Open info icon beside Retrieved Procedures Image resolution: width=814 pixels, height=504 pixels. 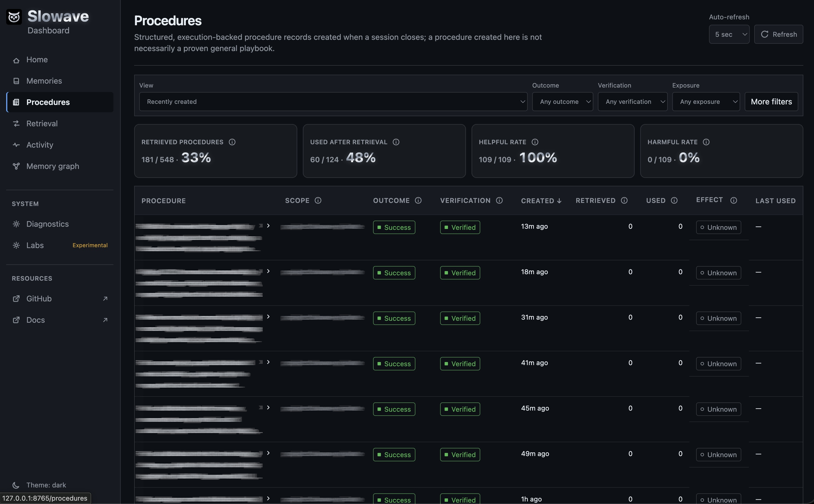pos(232,142)
